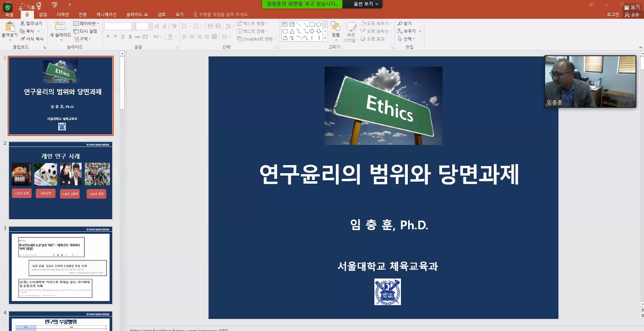Pick the right arrow shape in gallery
The height and width of the screenshot is (331, 644).
(x=312, y=31)
